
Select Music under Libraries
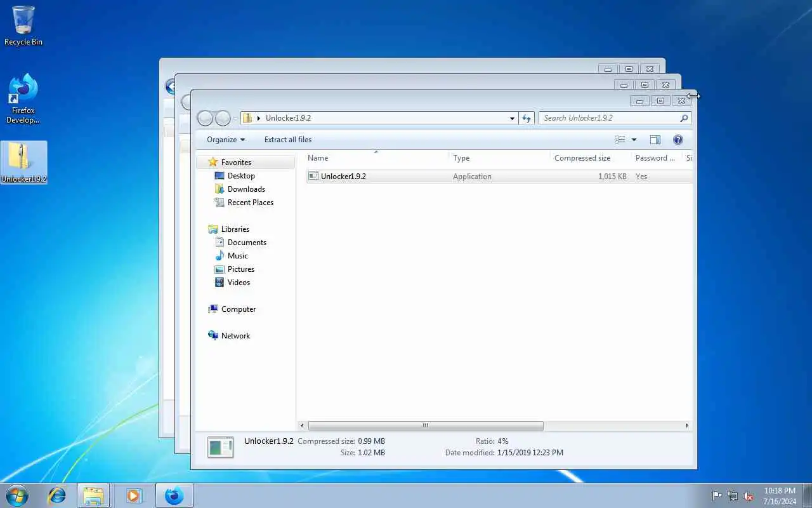point(238,256)
